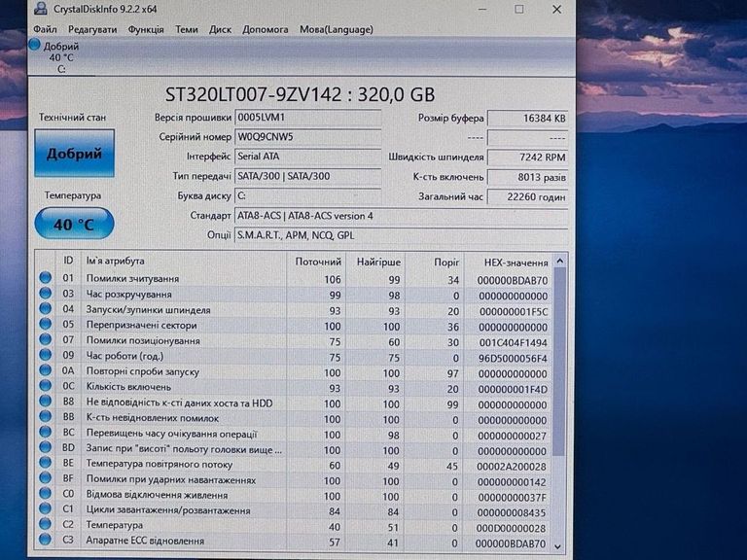The width and height of the screenshot is (747, 560).
Task: Click the ID column header
Action: click(68, 261)
